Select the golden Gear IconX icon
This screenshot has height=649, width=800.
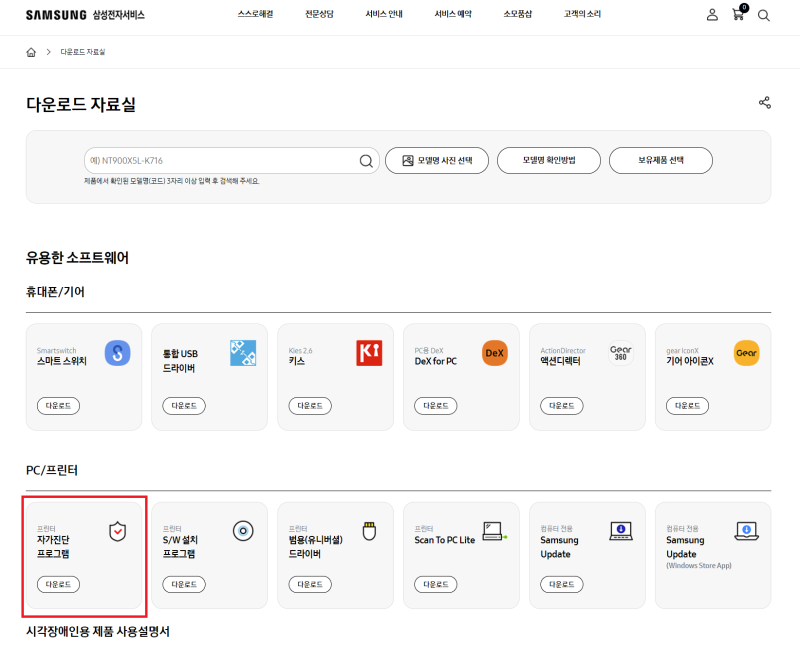(x=745, y=353)
